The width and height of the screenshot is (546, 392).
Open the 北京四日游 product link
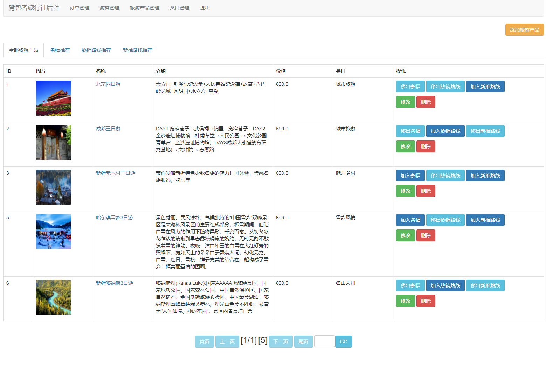tap(108, 84)
